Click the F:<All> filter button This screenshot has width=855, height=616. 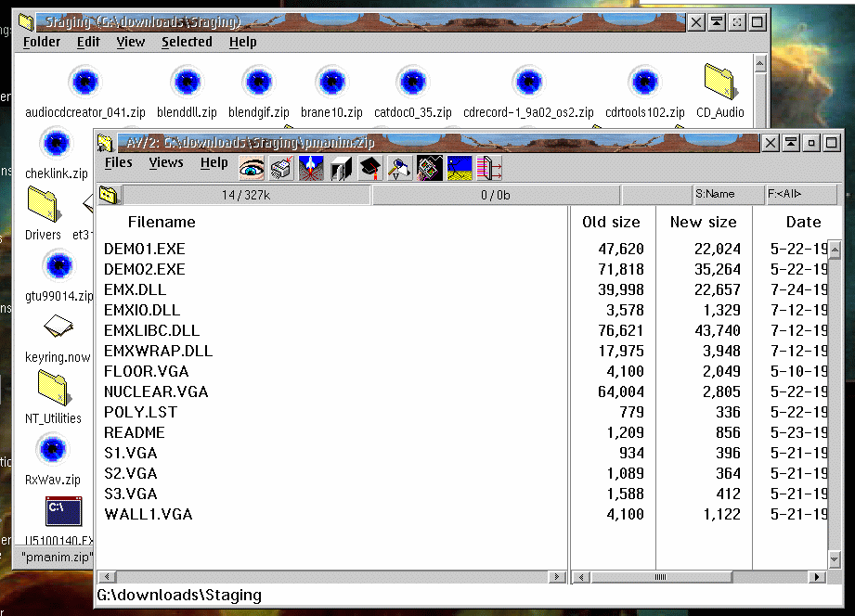click(800, 195)
